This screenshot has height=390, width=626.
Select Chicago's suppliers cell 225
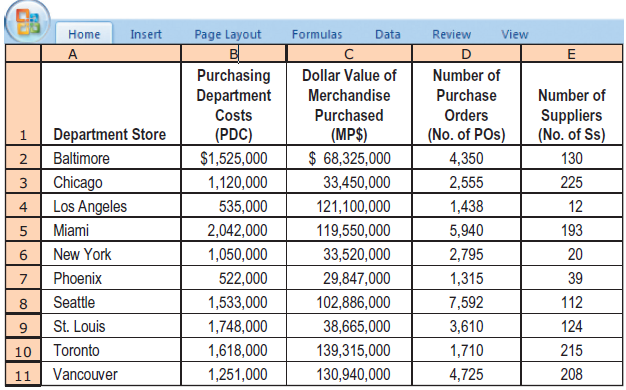[572, 182]
